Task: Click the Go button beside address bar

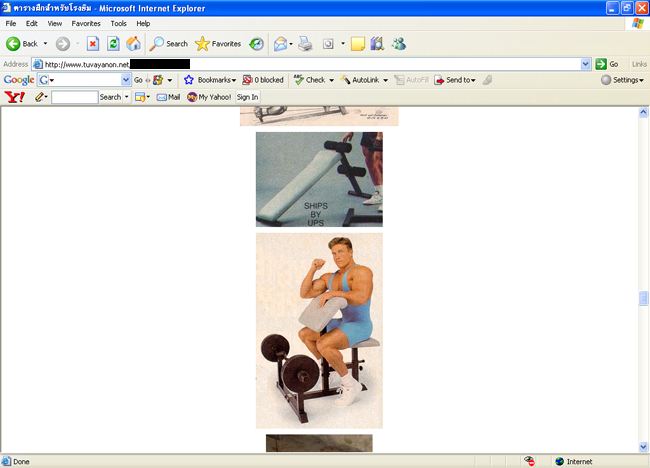Action: pyautogui.click(x=607, y=63)
